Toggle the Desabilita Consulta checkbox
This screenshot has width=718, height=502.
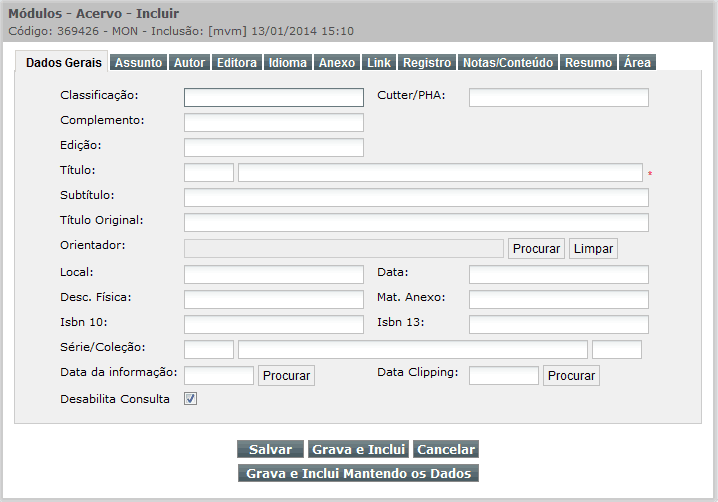click(190, 398)
